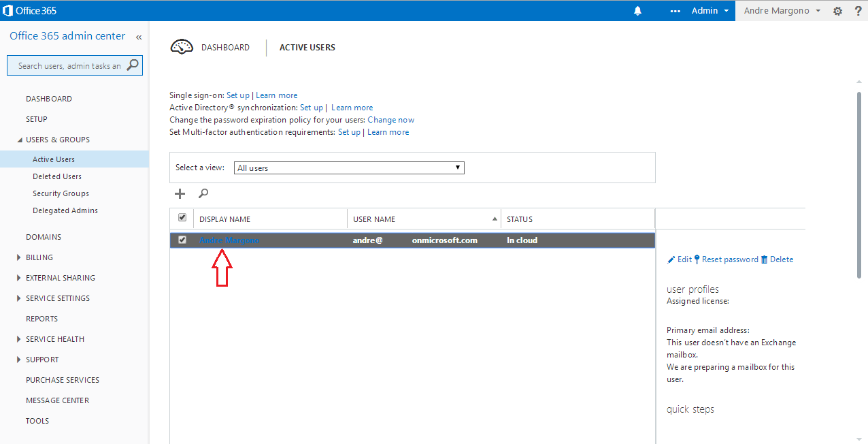Click the magnifier icon above user table
868x444 pixels.
tap(203, 194)
